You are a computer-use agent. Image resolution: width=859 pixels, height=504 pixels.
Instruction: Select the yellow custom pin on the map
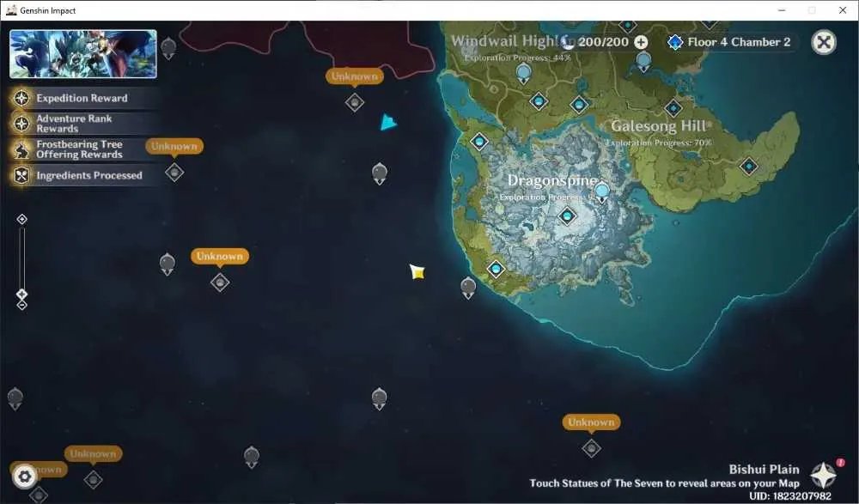point(417,271)
